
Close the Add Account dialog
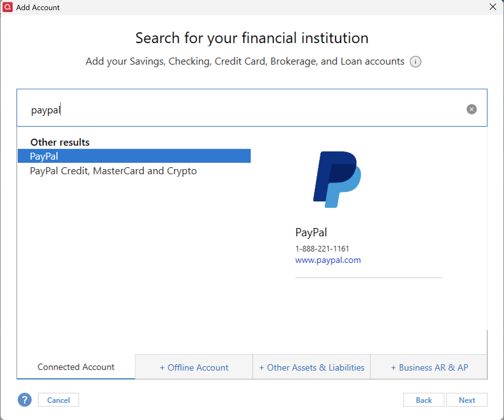click(x=493, y=7)
